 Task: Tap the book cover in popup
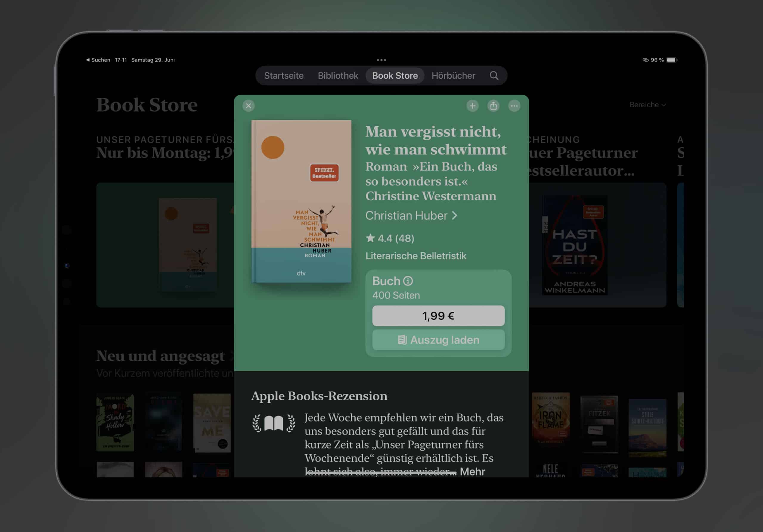point(301,202)
